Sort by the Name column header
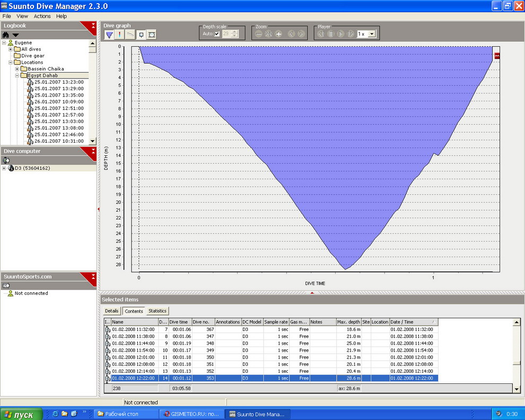The image size is (525, 420). [x=134, y=322]
